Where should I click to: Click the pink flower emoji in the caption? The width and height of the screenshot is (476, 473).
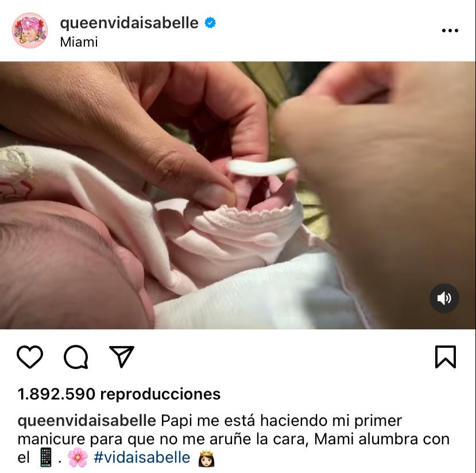pos(78,457)
